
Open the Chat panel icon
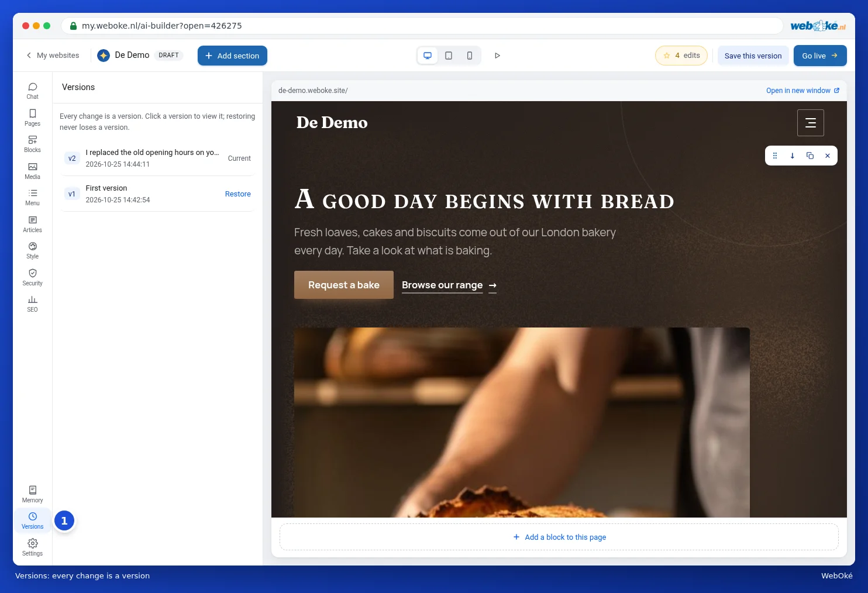click(x=33, y=91)
